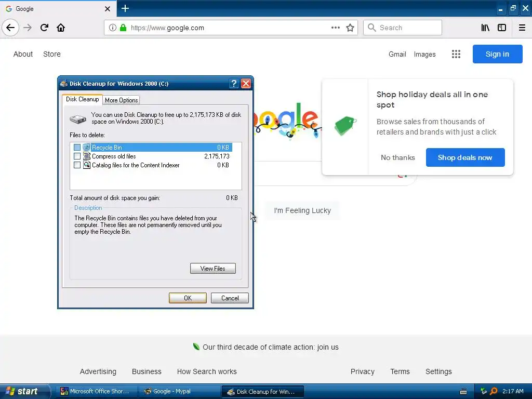This screenshot has height=399, width=532.
Task: Open the Windows start menu
Action: 25,391
